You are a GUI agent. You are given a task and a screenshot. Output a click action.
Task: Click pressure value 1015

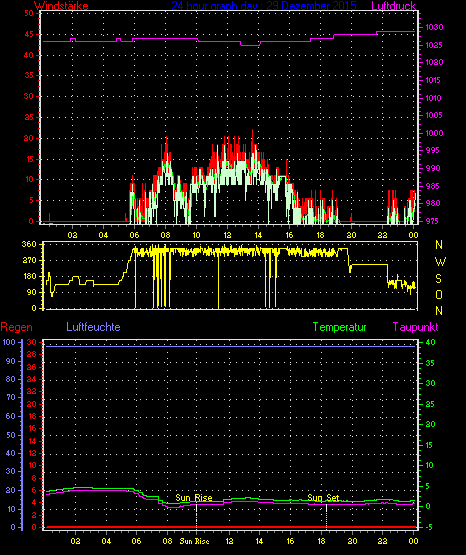[433, 80]
